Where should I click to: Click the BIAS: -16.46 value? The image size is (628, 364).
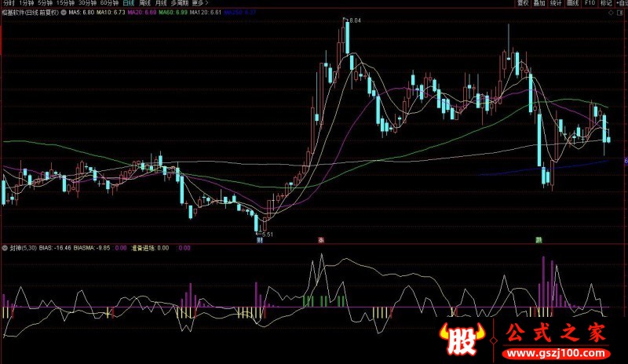click(55, 248)
